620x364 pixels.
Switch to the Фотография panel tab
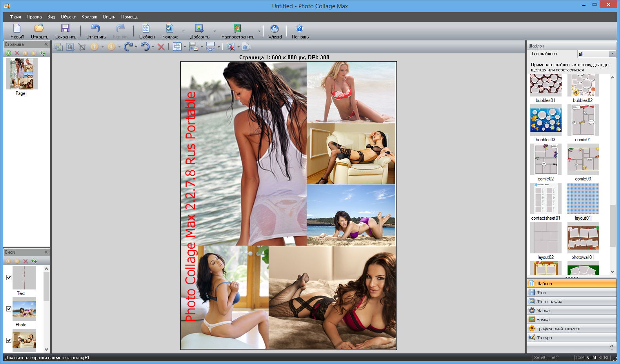click(572, 302)
